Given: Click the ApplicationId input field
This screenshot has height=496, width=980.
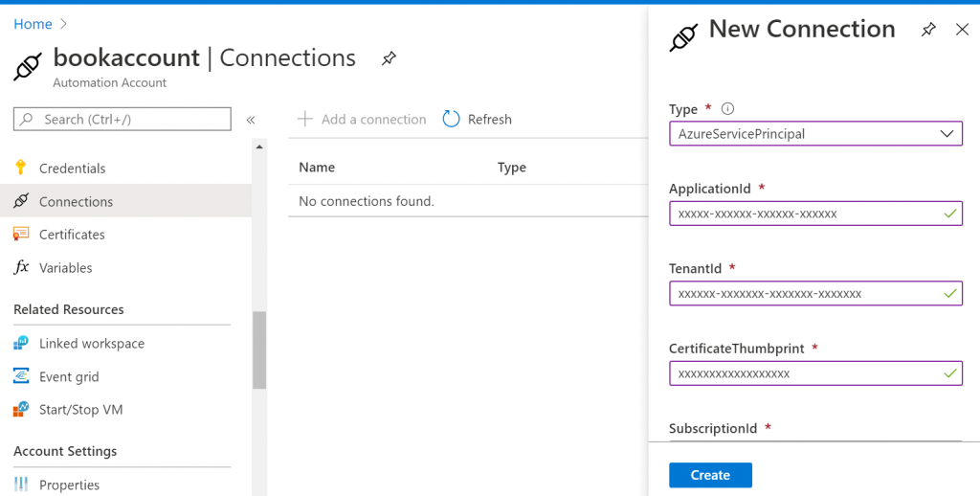Looking at the screenshot, I should (x=804, y=214).
